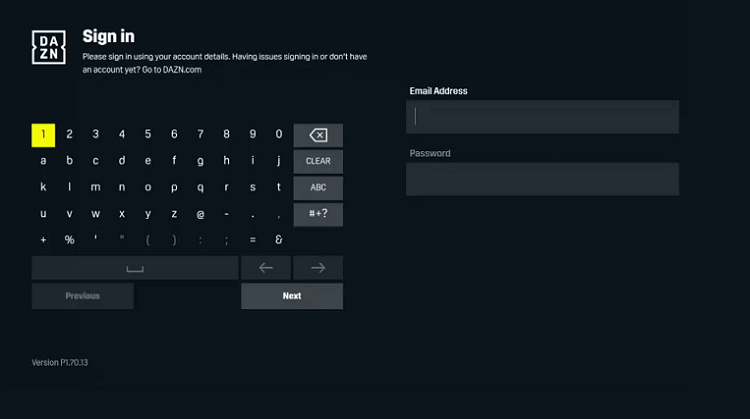Viewport: 750px width, 419px height.
Task: Click the Version P1.70.13 text
Action: pyautogui.click(x=60, y=363)
